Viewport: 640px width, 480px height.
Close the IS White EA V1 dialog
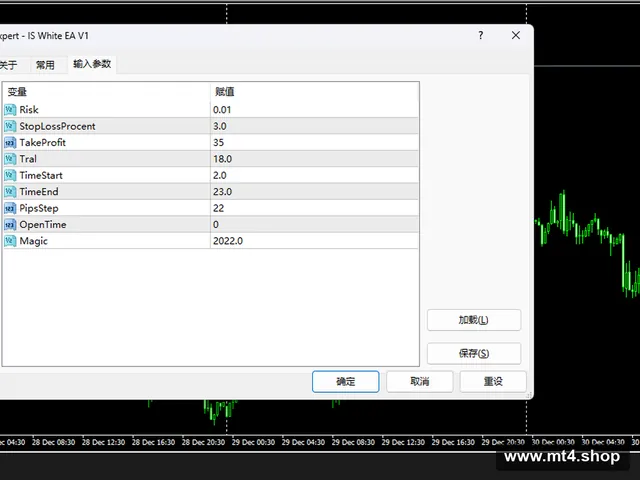click(x=516, y=36)
